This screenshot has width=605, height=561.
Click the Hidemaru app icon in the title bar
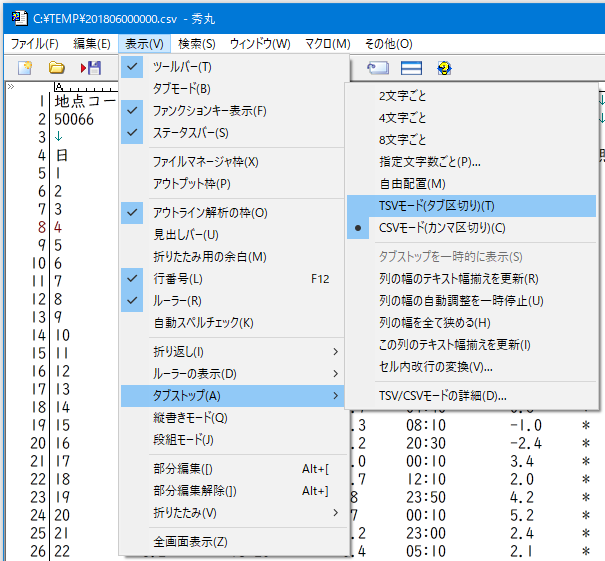point(19,18)
